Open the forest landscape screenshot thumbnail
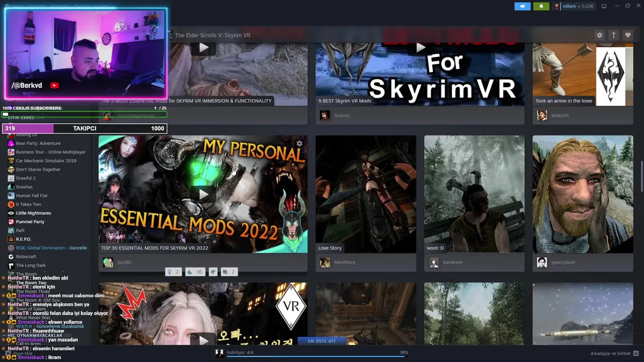644x362 pixels. 474,314
